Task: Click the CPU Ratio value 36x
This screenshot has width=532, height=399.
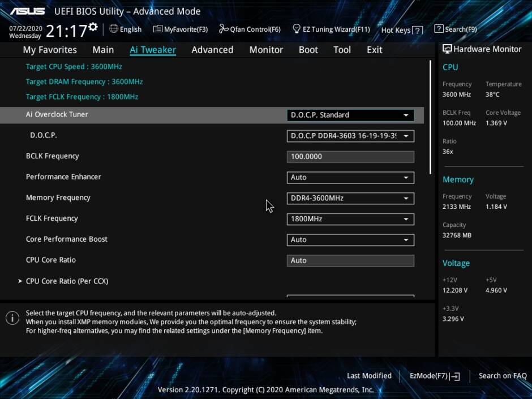Action: tap(448, 152)
